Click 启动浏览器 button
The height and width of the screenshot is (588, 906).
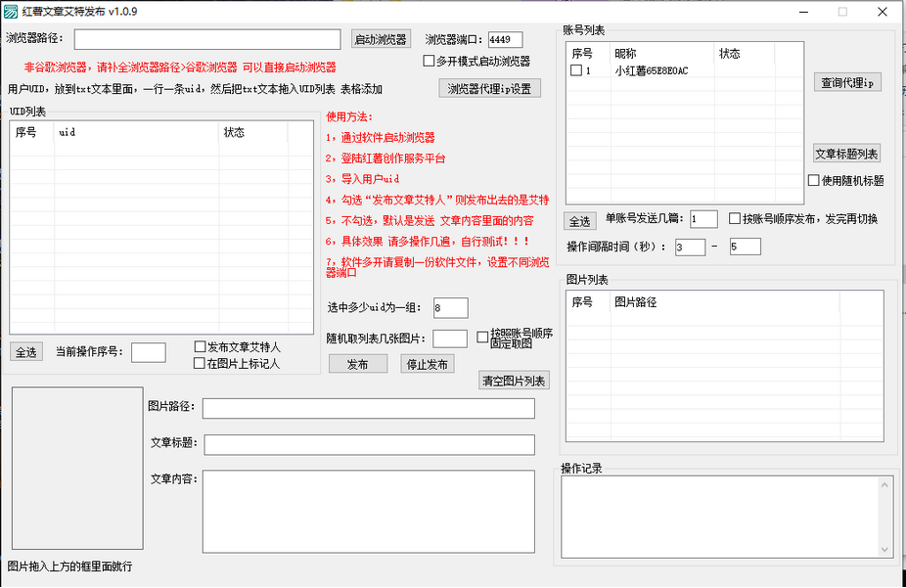tap(381, 40)
